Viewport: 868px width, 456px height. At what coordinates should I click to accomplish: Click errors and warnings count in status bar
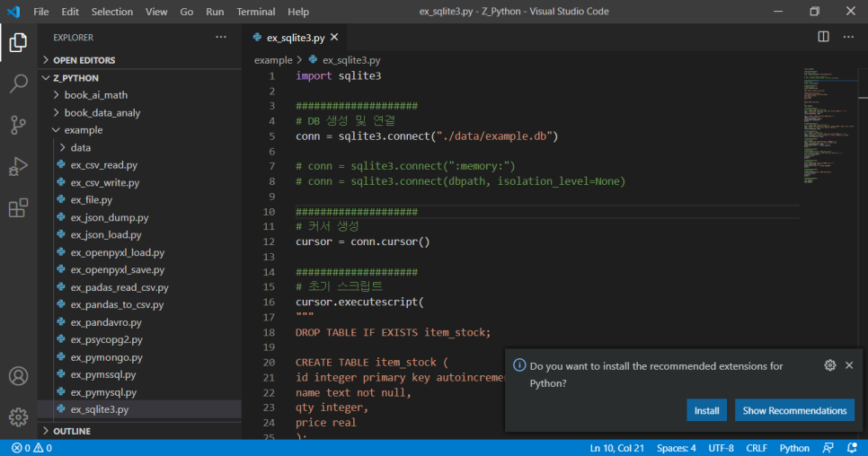pos(31,448)
